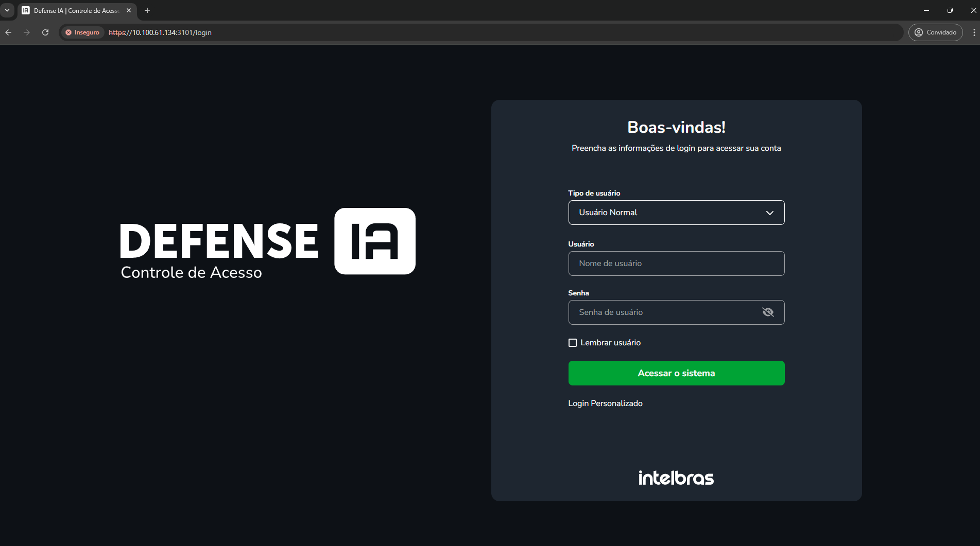This screenshot has width=980, height=546.
Task: Click the Inseguro security warning badge
Action: (x=82, y=32)
